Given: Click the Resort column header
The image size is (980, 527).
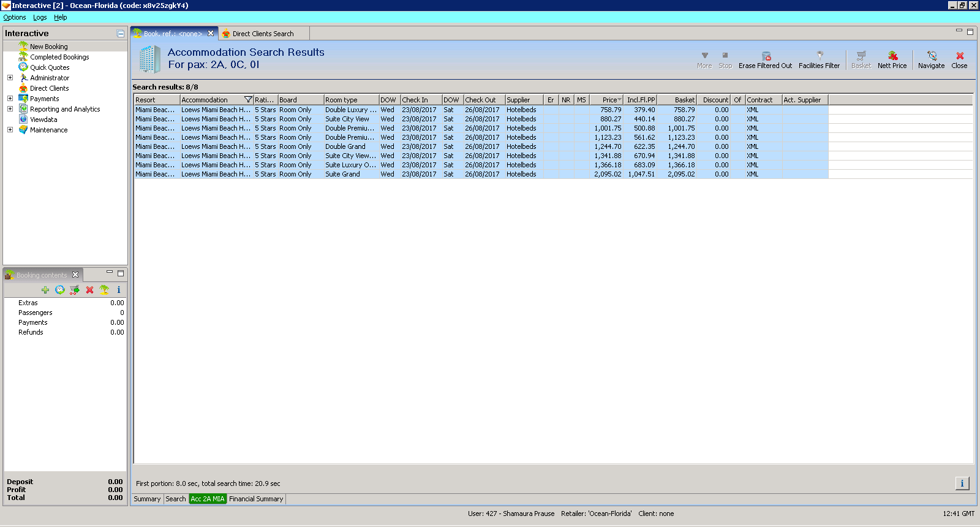Looking at the screenshot, I should [157, 100].
